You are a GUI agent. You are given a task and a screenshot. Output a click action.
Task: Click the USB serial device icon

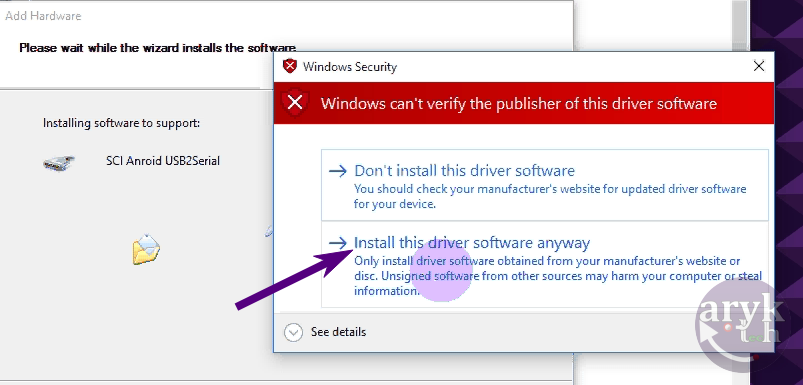click(59, 162)
